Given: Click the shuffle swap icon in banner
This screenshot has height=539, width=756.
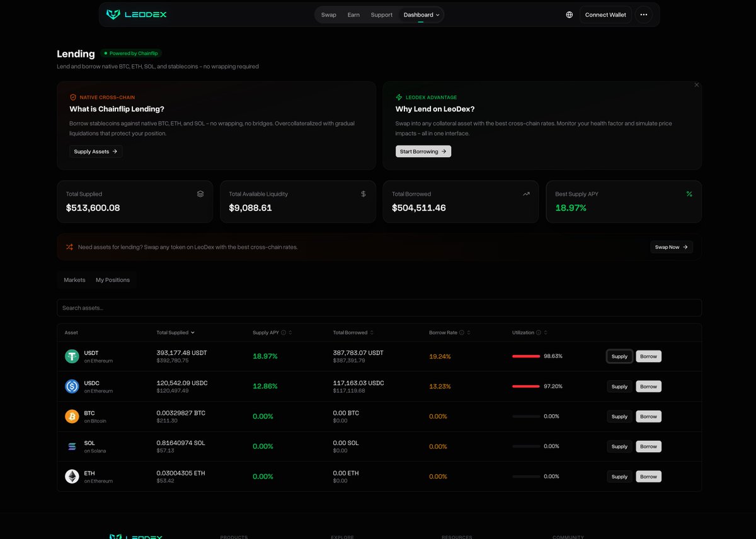Looking at the screenshot, I should point(69,247).
